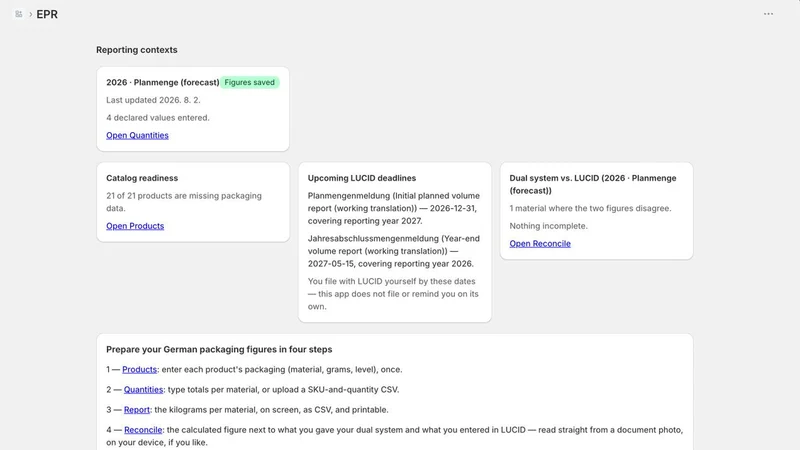The height and width of the screenshot is (450, 800).
Task: Click the EPR page title
Action: click(x=47, y=14)
